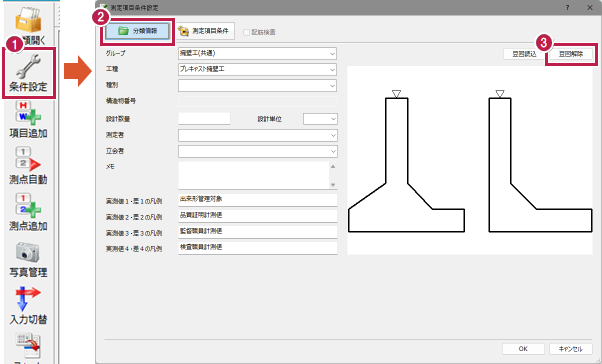The image size is (602, 364).
Task: Click the OK button
Action: (x=523, y=349)
